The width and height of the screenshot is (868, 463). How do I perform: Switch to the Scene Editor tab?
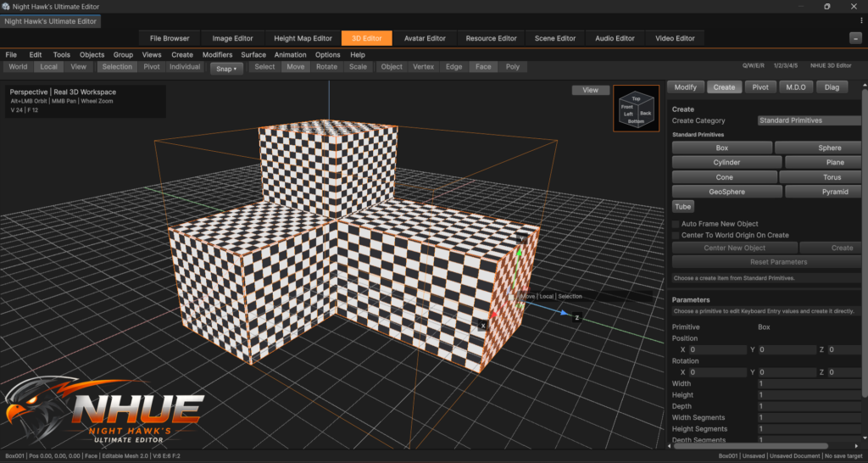pyautogui.click(x=554, y=38)
